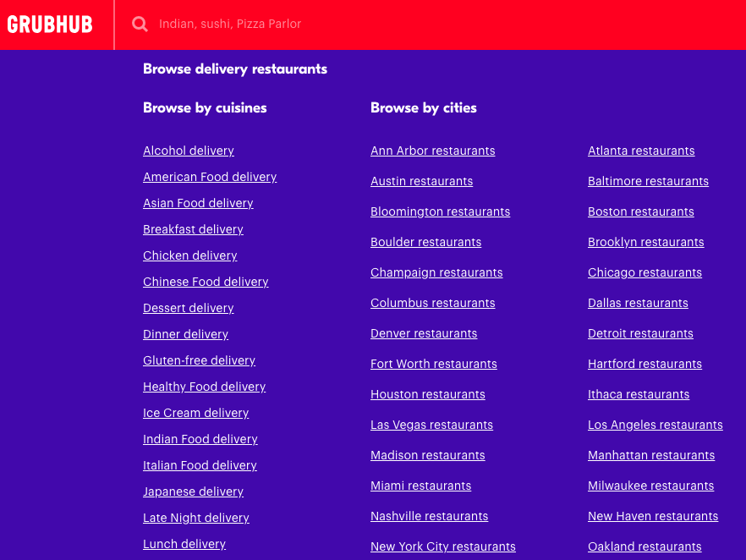Open Milwaukee restaurants link
This screenshot has width=746, height=560.
point(650,486)
